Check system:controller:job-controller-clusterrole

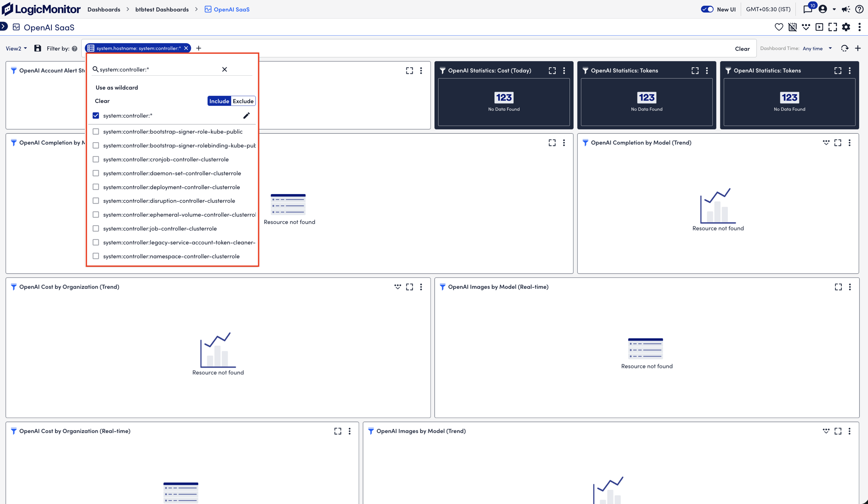pos(96,228)
